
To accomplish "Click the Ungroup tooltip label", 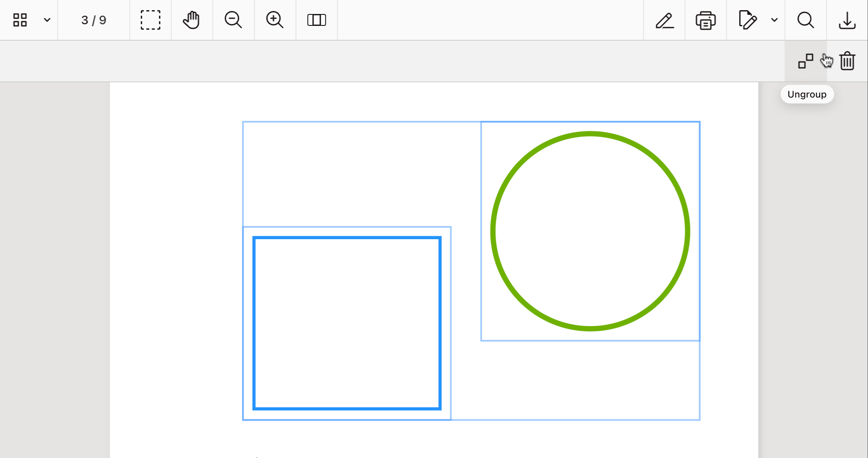I will pyautogui.click(x=807, y=94).
